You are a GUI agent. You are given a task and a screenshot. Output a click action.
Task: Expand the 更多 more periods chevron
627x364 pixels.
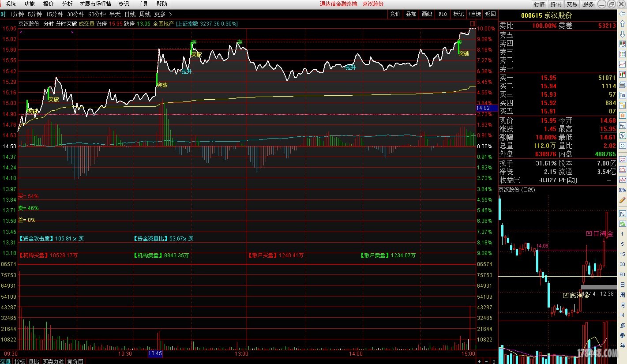[171, 14]
